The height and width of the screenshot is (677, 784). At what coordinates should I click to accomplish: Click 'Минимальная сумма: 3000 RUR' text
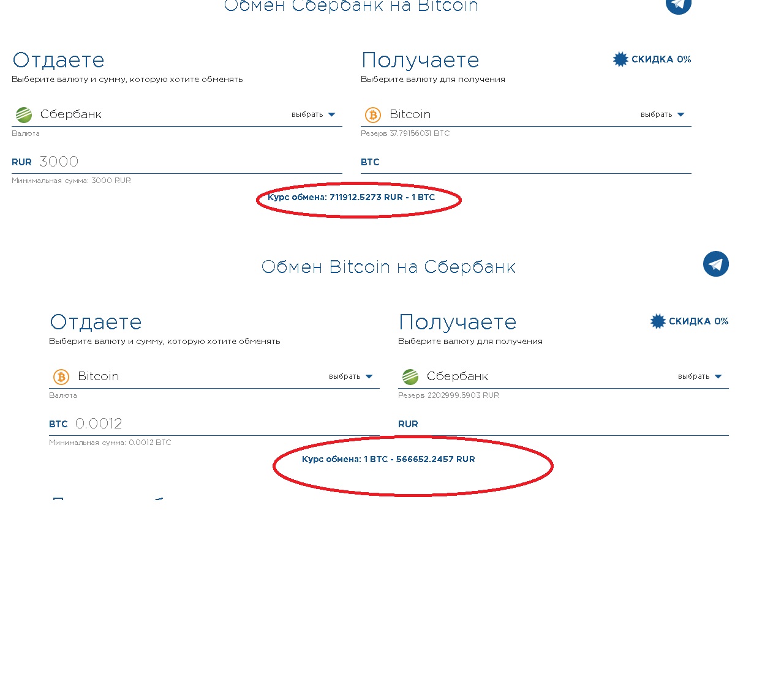pyautogui.click(x=71, y=181)
